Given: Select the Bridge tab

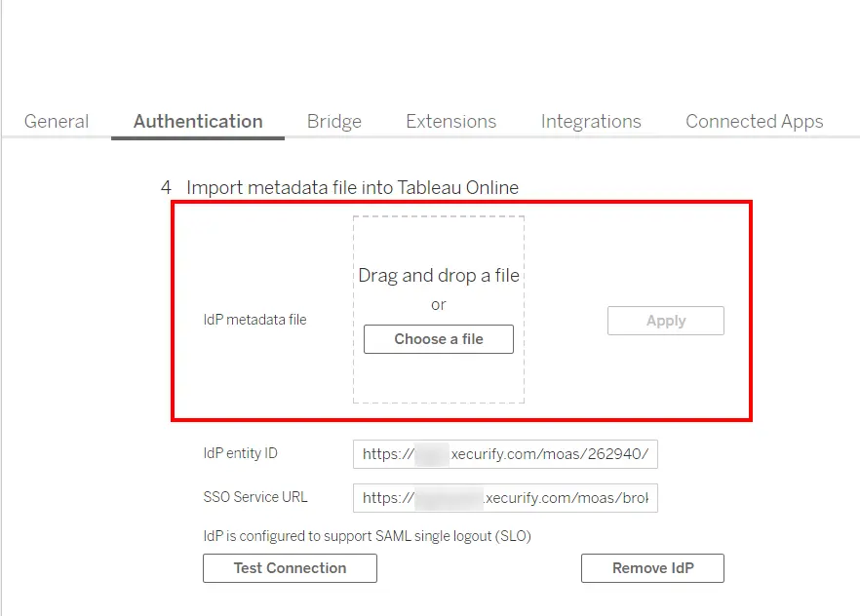Looking at the screenshot, I should tap(333, 121).
